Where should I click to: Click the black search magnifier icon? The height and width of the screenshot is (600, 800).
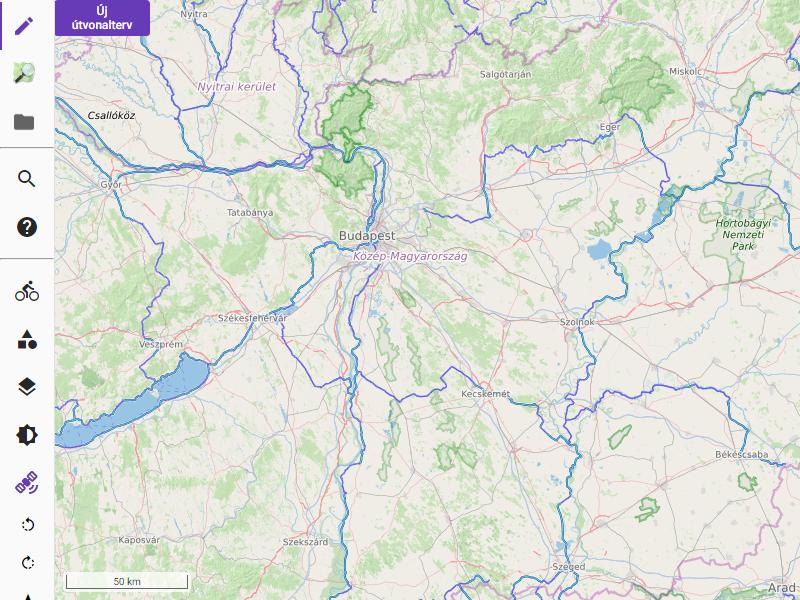tap(27, 179)
